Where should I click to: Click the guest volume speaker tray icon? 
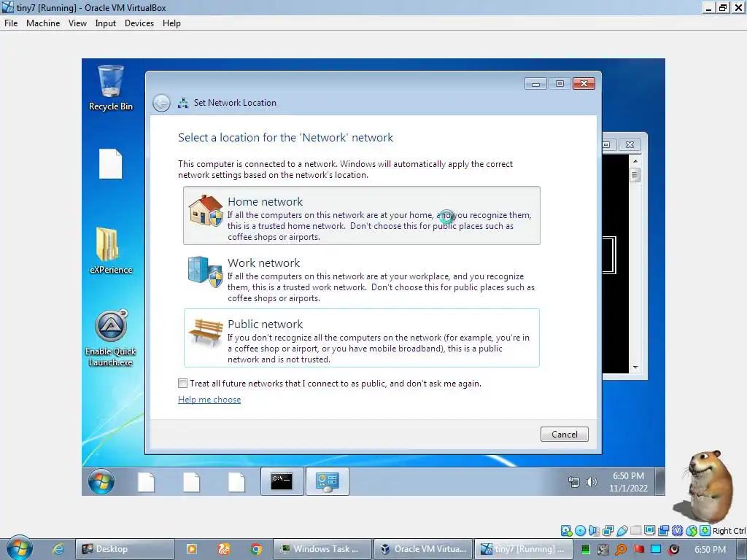click(x=591, y=482)
